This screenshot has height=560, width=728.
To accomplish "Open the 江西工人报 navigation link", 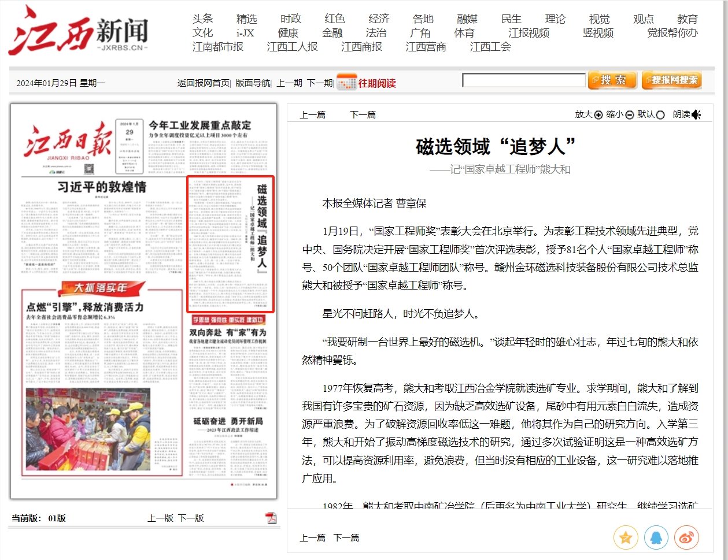I will point(292,47).
